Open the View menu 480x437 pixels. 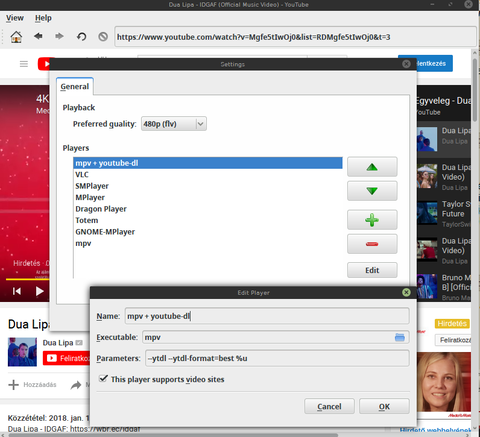tap(15, 18)
